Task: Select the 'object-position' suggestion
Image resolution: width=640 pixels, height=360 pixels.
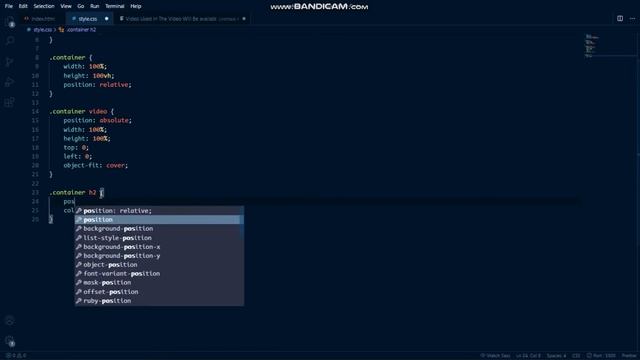Action: [x=159, y=264]
